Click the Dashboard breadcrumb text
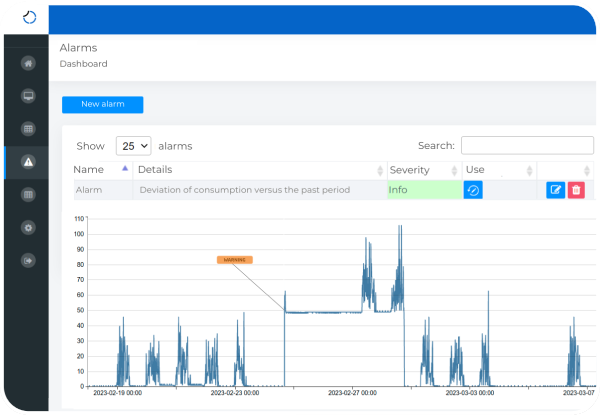The width and height of the screenshot is (600, 415). (x=83, y=64)
